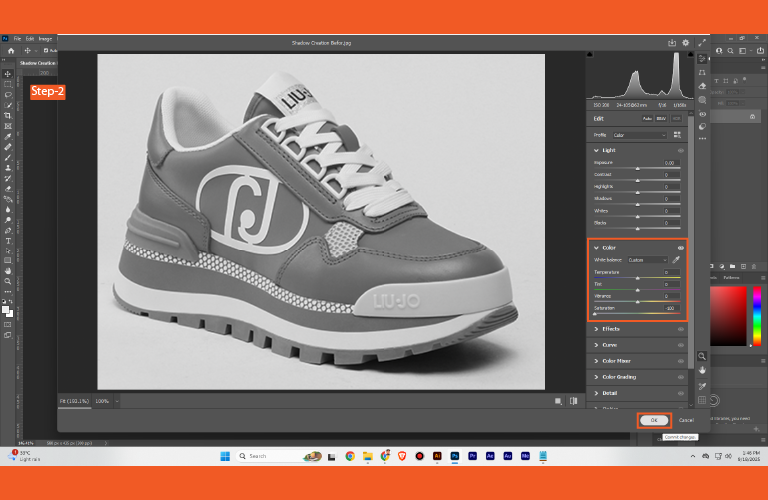This screenshot has width=768, height=500.
Task: Select the Hand tool in Camera Raw sidebar
Action: [x=702, y=370]
